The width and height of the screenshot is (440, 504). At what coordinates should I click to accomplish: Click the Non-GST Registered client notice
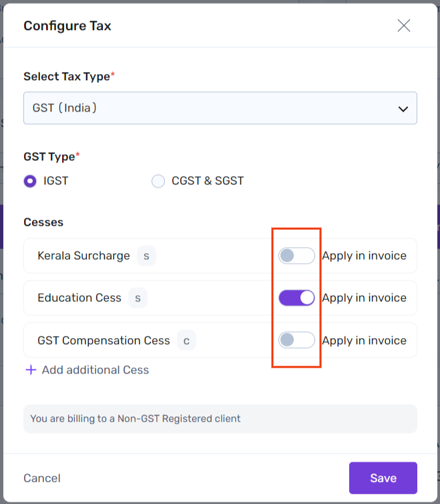136,419
